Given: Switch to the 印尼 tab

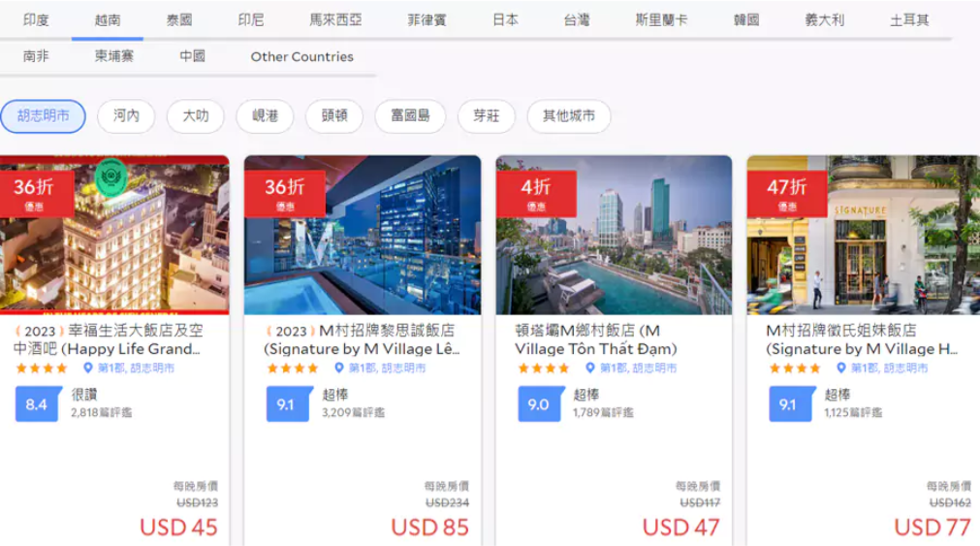Looking at the screenshot, I should pos(251,20).
